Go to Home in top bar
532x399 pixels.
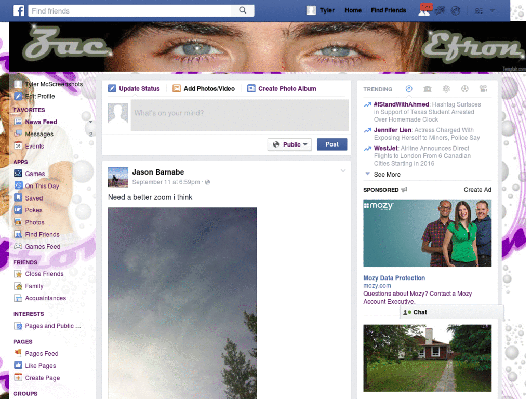pos(353,10)
